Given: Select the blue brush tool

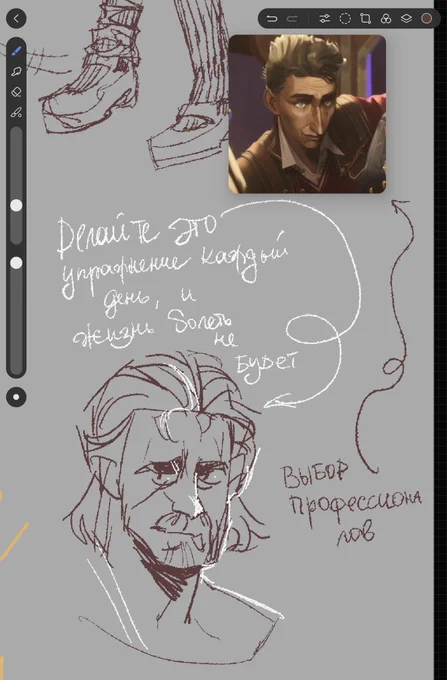Looking at the screenshot, I should tap(16, 51).
